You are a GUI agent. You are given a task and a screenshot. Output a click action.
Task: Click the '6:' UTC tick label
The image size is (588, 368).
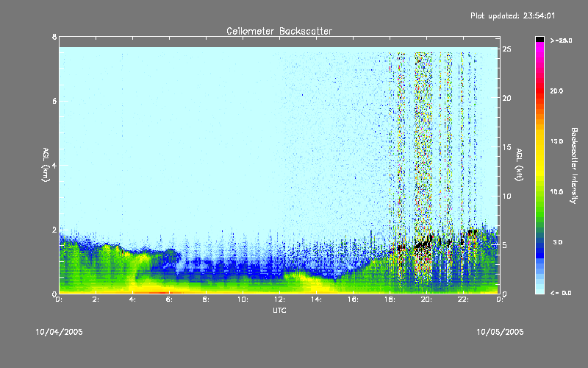pyautogui.click(x=170, y=300)
